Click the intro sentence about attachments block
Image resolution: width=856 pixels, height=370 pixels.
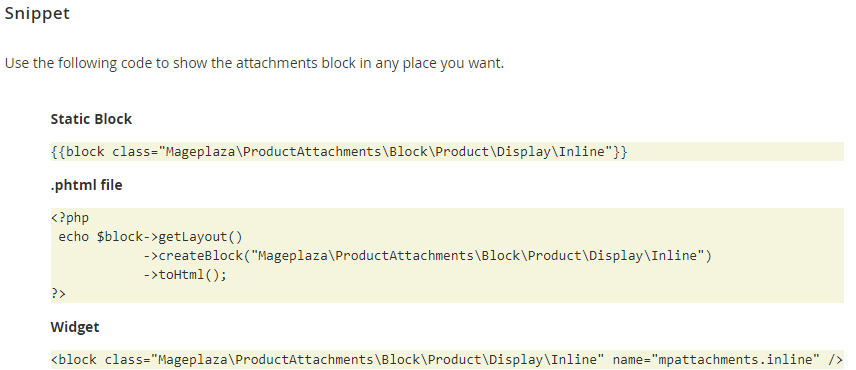(254, 63)
